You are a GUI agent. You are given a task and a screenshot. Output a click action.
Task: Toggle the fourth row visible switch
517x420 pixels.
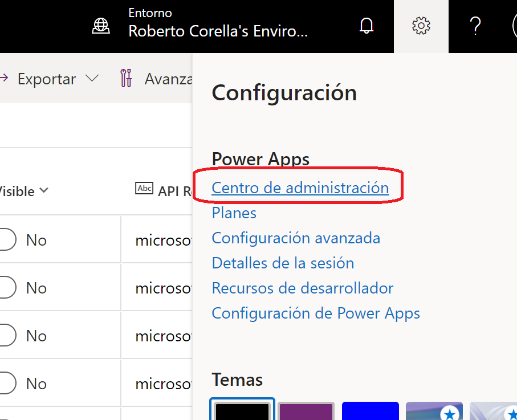pyautogui.click(x=7, y=383)
